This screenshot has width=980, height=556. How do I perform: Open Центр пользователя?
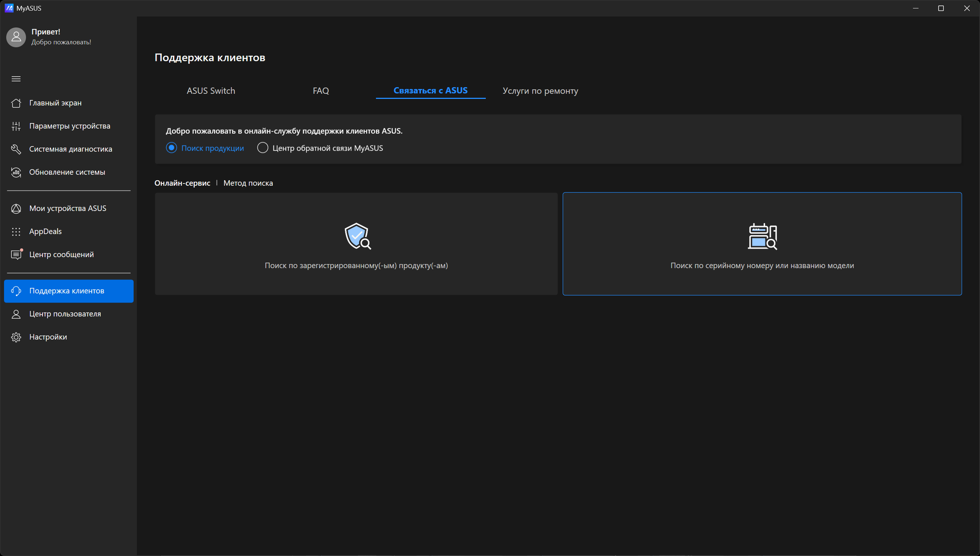pyautogui.click(x=69, y=314)
